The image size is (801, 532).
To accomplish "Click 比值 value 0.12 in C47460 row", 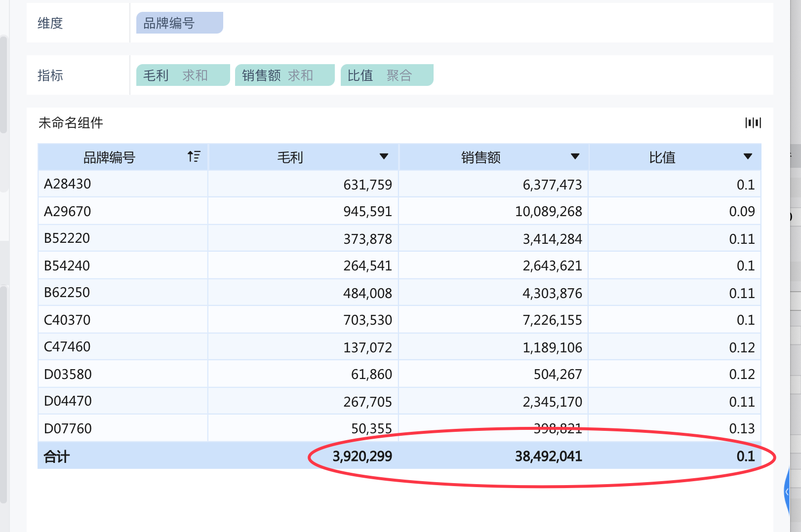I will click(x=742, y=347).
